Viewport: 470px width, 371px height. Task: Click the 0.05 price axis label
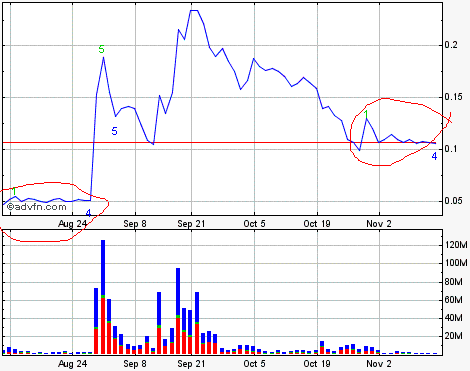coord(454,201)
